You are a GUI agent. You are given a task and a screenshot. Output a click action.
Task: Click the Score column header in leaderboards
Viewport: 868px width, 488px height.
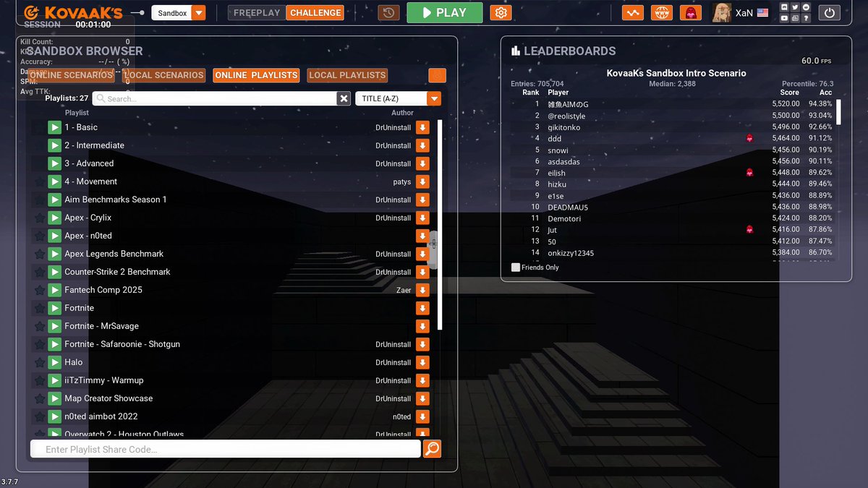[790, 93]
